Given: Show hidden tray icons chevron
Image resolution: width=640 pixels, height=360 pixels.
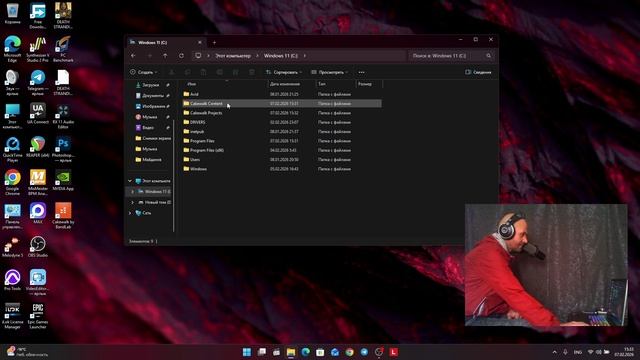Looking at the screenshot, I should coord(554,352).
